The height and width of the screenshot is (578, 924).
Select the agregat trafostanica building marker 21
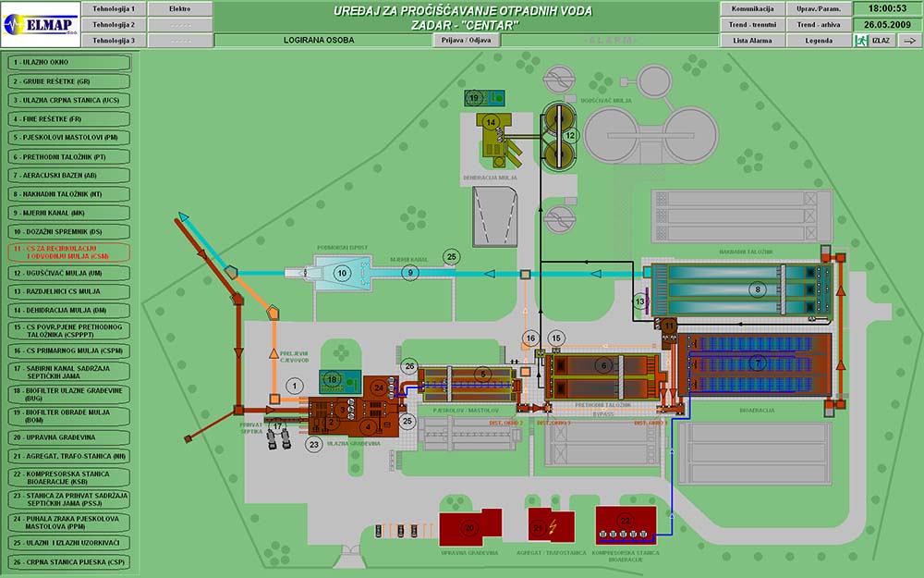pyautogui.click(x=539, y=528)
